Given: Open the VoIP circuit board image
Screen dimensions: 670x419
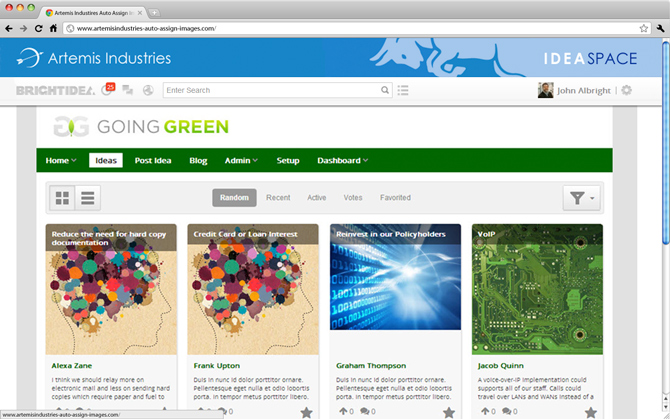Looking at the screenshot, I should (x=538, y=289).
